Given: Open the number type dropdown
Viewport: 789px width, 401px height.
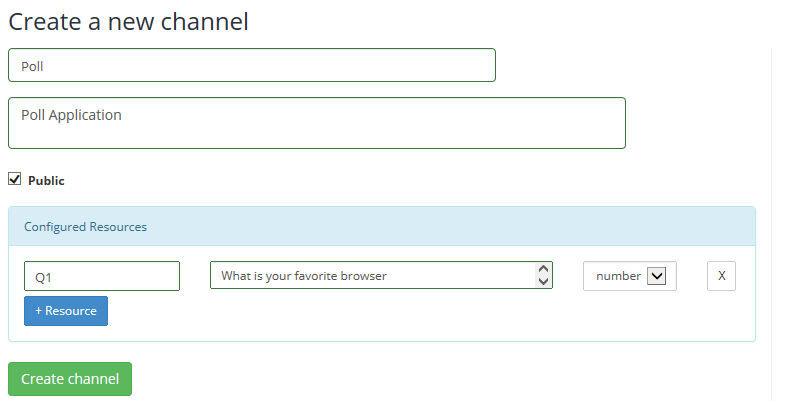Looking at the screenshot, I should pyautogui.click(x=629, y=276).
